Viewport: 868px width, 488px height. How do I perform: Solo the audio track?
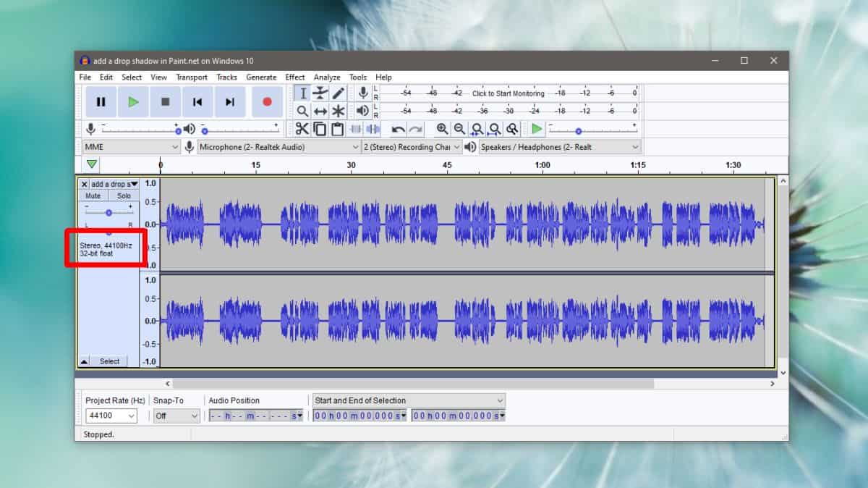[x=124, y=196]
